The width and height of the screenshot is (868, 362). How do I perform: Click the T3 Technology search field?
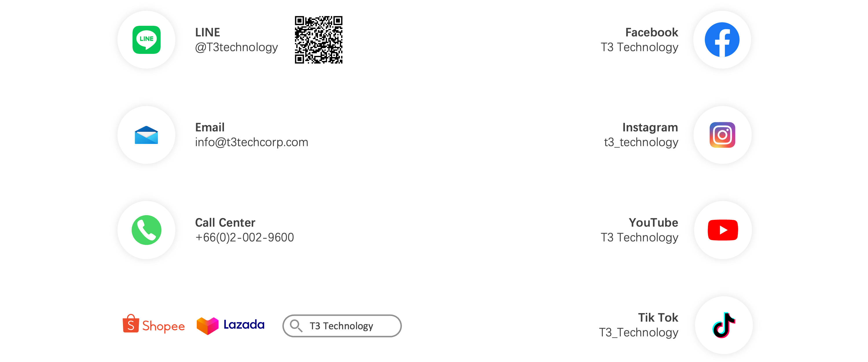coord(342,326)
